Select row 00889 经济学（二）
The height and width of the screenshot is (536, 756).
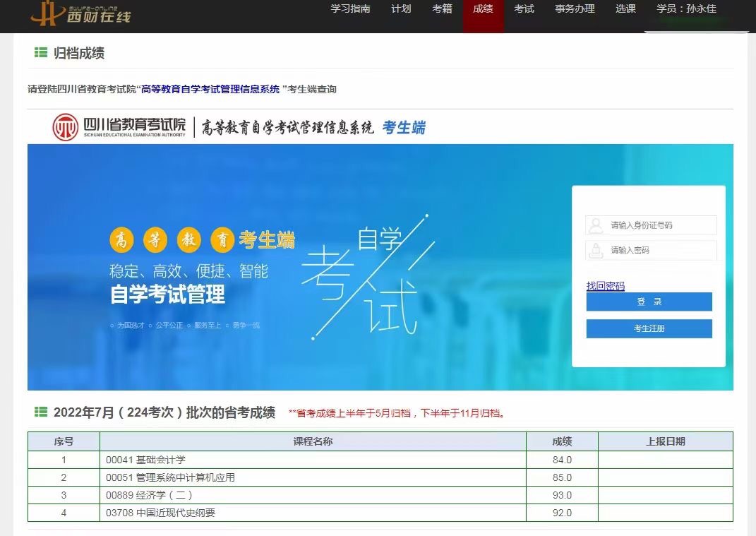click(380, 495)
